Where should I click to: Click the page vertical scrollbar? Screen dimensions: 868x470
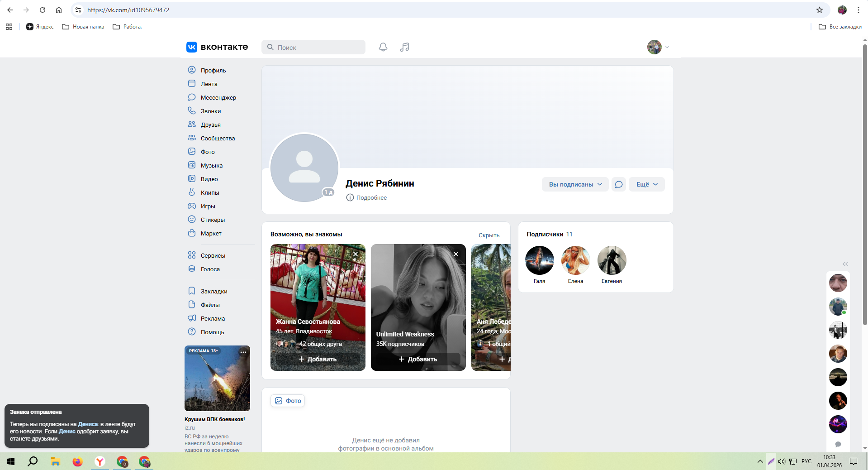point(865,181)
